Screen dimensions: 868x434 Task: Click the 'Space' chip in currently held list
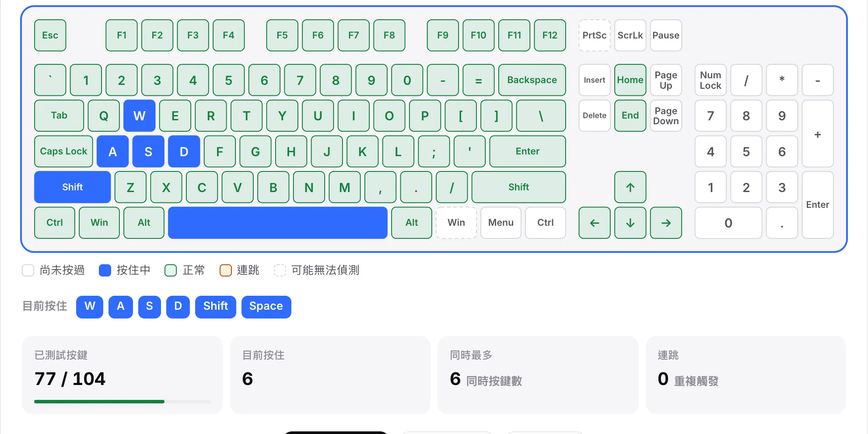pos(266,307)
